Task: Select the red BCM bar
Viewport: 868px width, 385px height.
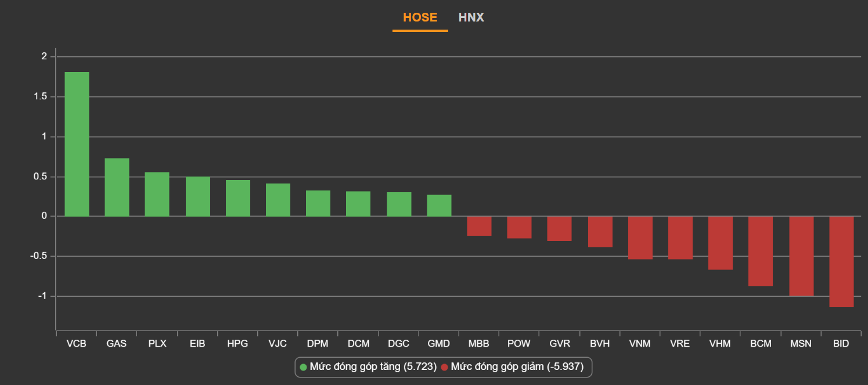Action: [761, 251]
